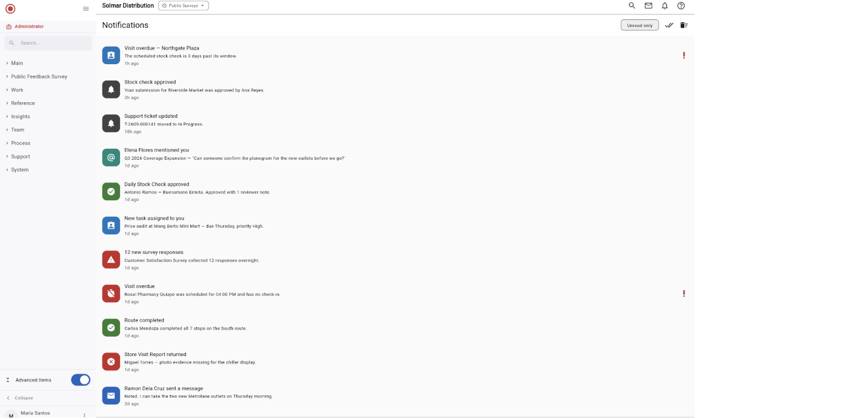
Task: Click the New task assigned icon
Action: tap(111, 226)
